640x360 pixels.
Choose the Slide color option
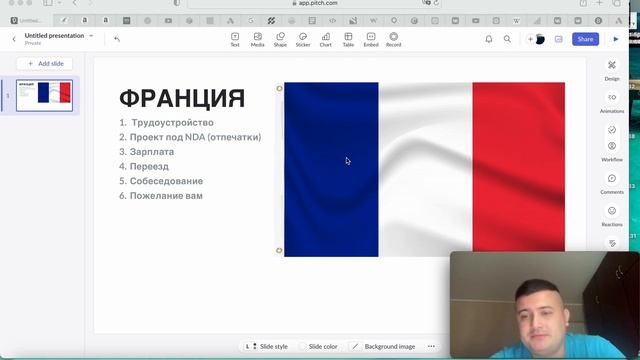(x=318, y=347)
